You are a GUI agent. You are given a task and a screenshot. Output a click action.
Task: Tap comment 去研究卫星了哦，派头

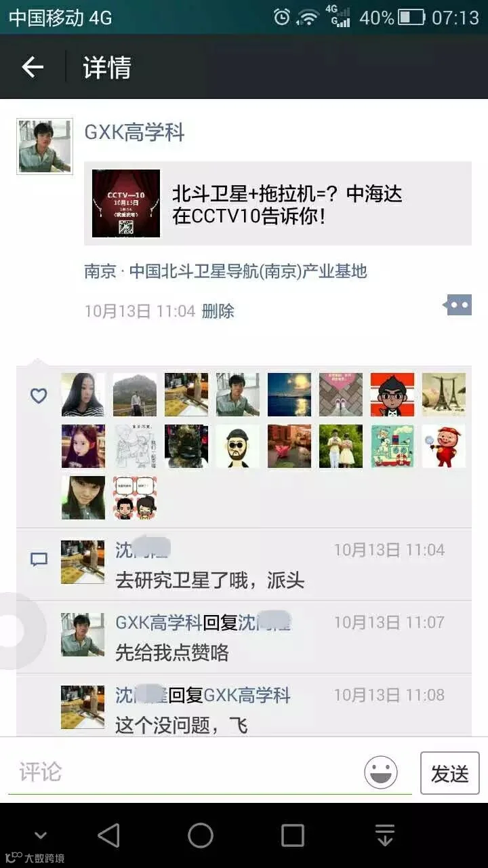pos(210,580)
